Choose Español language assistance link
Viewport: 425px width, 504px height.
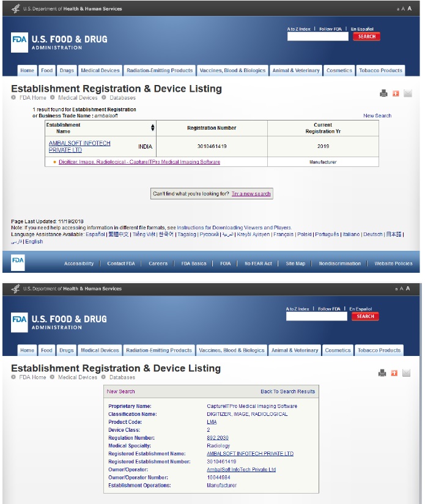click(x=95, y=234)
